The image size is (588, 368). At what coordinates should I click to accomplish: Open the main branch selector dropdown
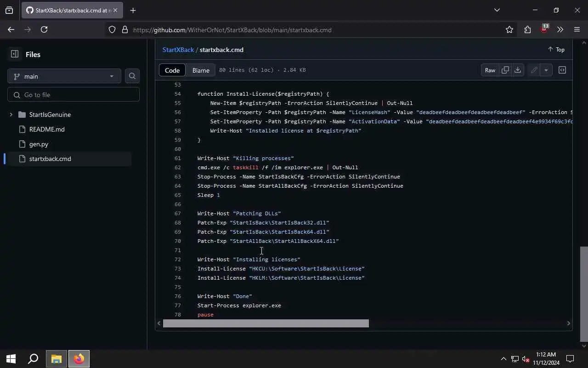point(64,76)
